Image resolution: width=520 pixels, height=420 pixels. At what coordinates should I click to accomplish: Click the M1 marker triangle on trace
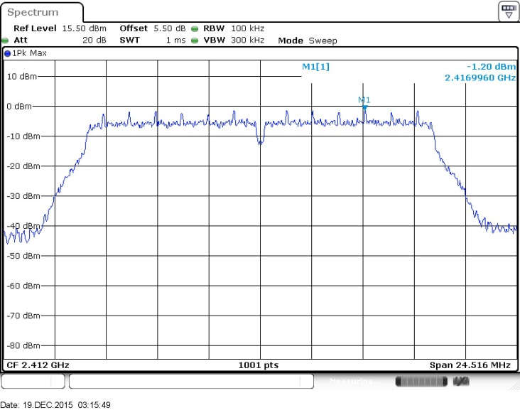coord(364,107)
